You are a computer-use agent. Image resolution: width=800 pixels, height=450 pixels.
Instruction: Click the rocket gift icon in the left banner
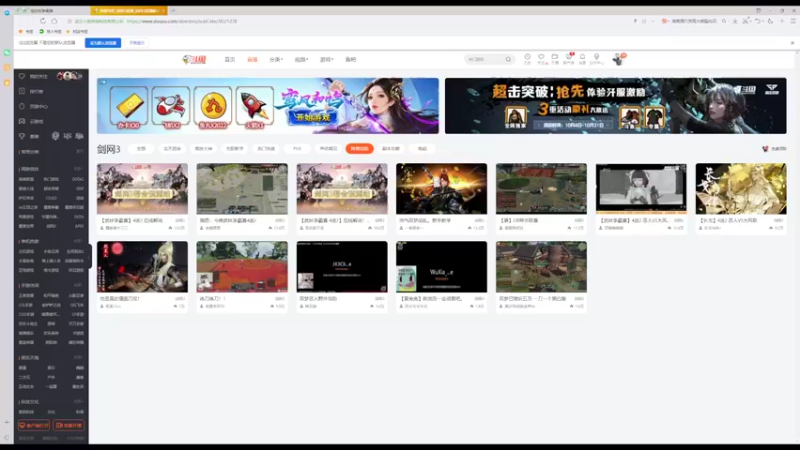point(255,107)
